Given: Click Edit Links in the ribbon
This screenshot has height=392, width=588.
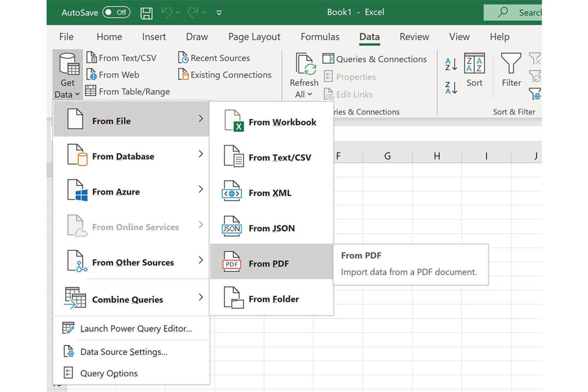Looking at the screenshot, I should tap(348, 94).
